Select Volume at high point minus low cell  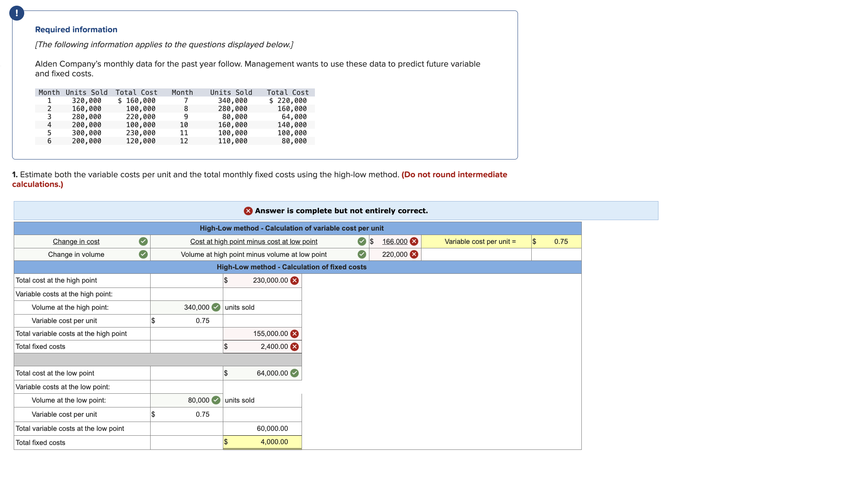pos(254,254)
